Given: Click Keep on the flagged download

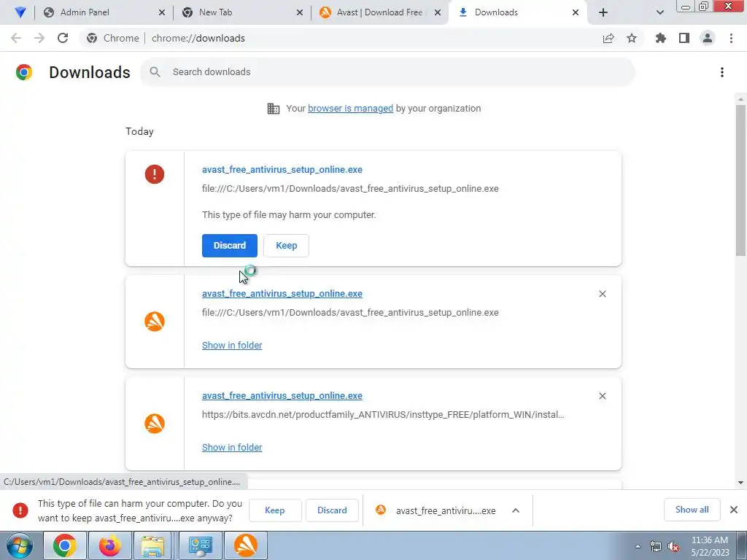Looking at the screenshot, I should point(286,246).
